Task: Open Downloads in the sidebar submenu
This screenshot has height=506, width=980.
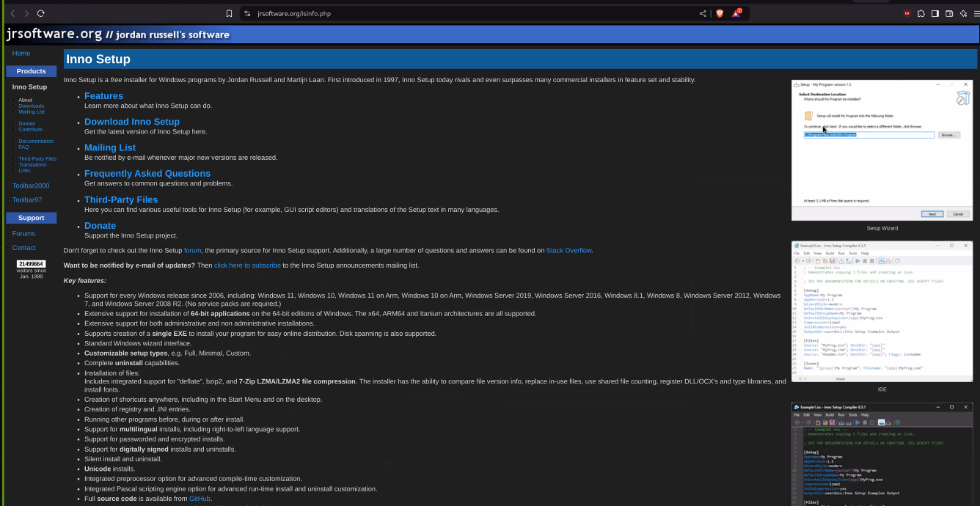Action: coord(32,106)
